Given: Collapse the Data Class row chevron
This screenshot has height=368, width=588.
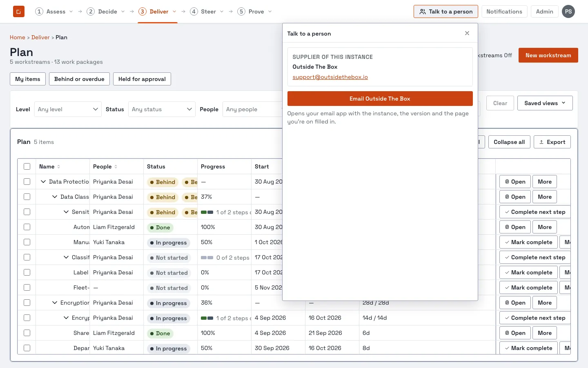Looking at the screenshot, I should (x=55, y=197).
